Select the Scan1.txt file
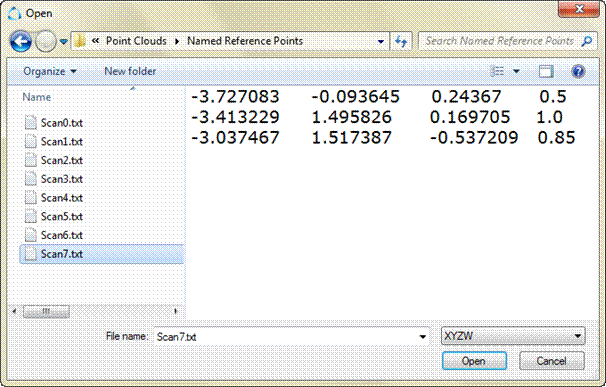Screen dimensions: 606x387 (62, 142)
